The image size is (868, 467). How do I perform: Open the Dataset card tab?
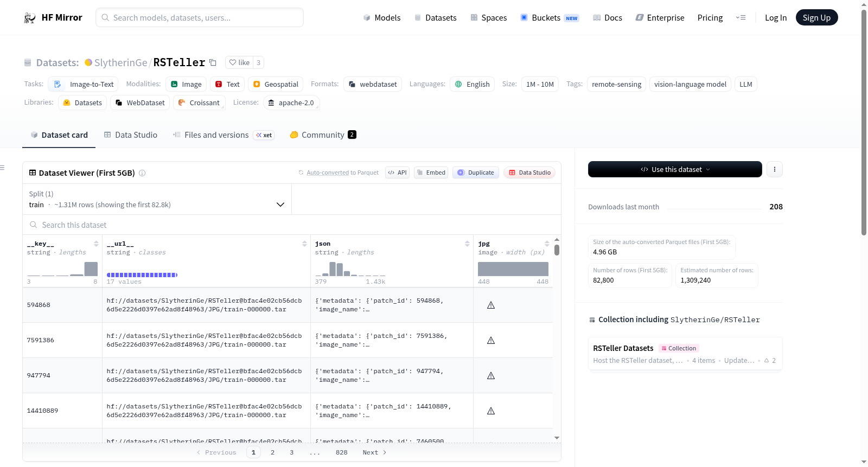pyautogui.click(x=59, y=135)
